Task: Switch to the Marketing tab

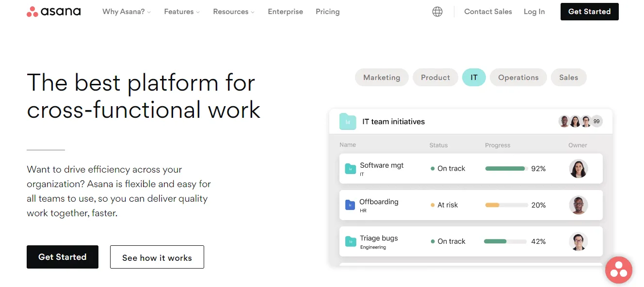Action: 382,78
